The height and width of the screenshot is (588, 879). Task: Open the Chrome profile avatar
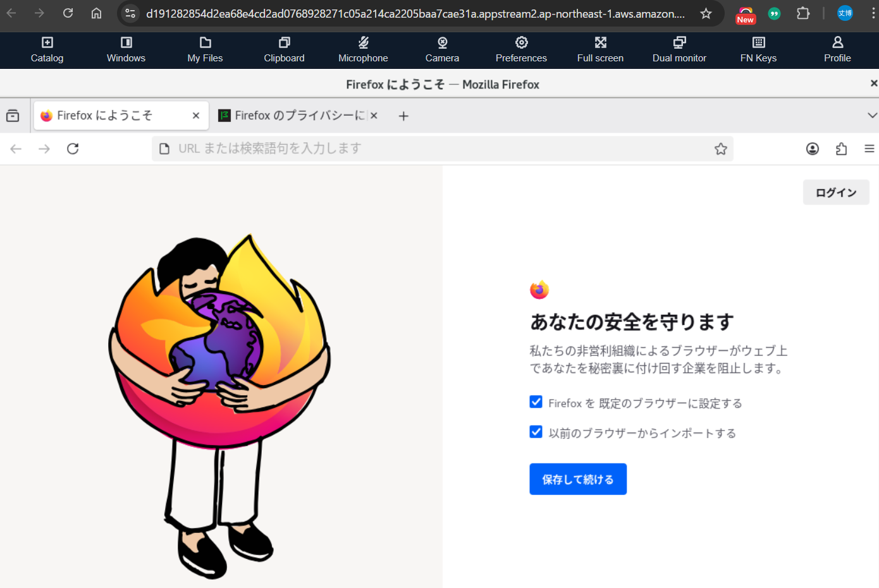pos(845,13)
